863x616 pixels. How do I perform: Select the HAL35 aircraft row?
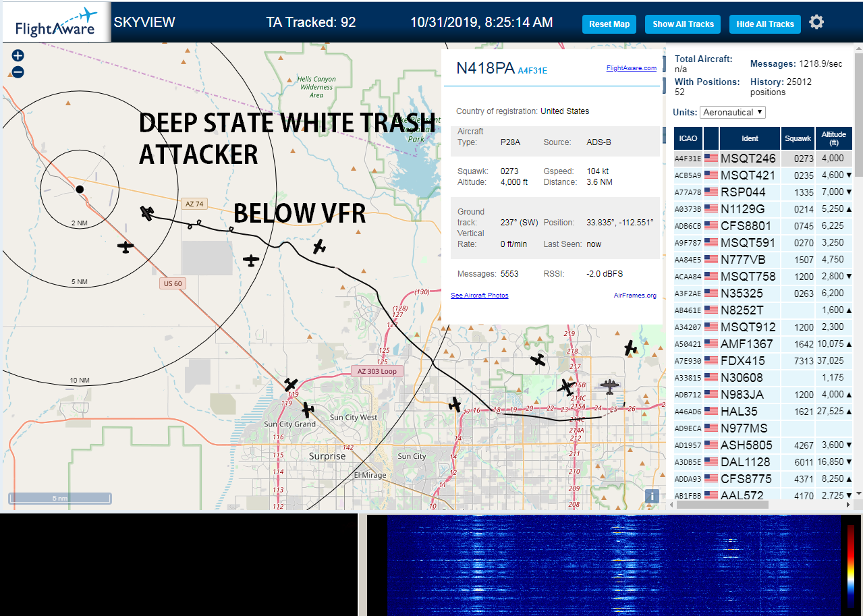pyautogui.click(x=763, y=412)
